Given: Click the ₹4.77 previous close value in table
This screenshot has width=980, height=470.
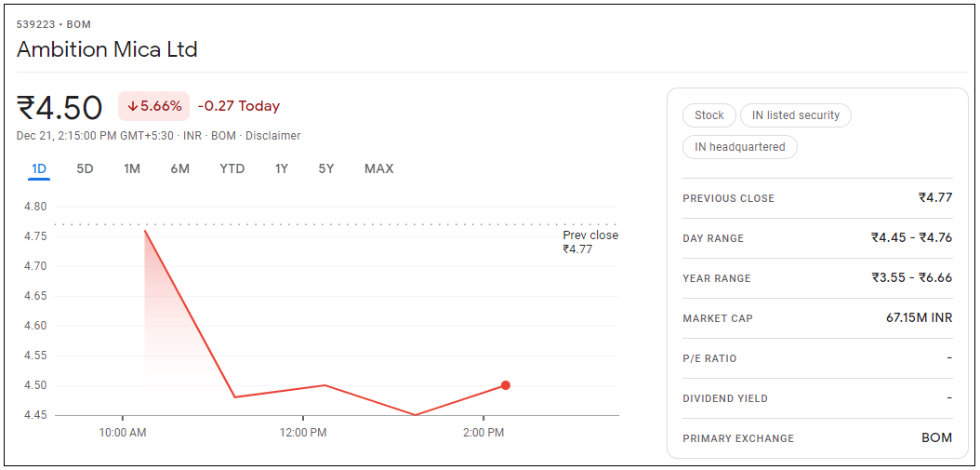Looking at the screenshot, I should click(935, 197).
